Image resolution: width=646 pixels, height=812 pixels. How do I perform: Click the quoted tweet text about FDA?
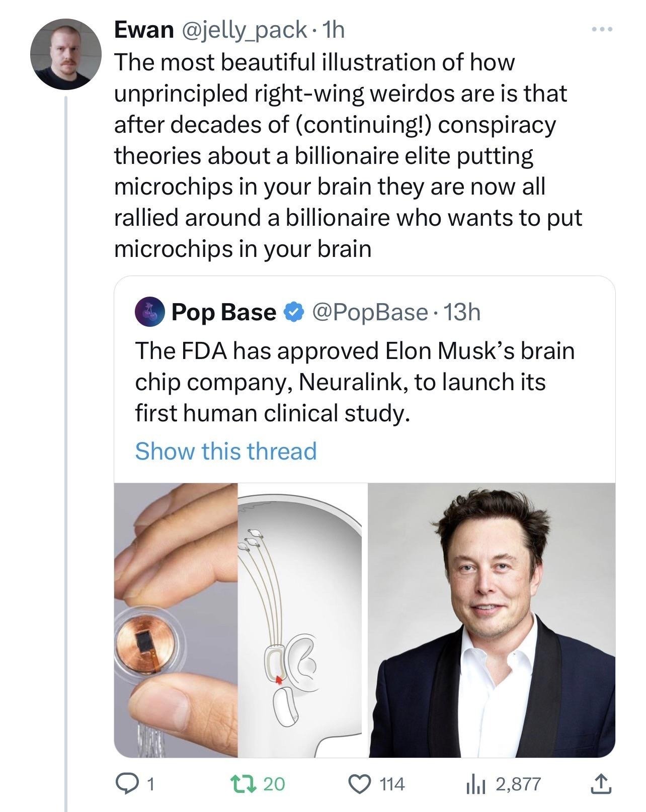point(354,382)
